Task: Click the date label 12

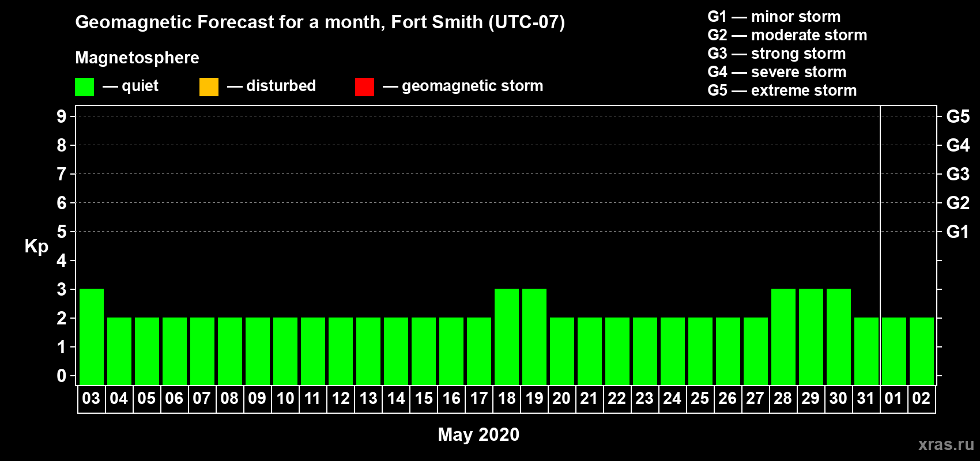Action: (x=340, y=398)
